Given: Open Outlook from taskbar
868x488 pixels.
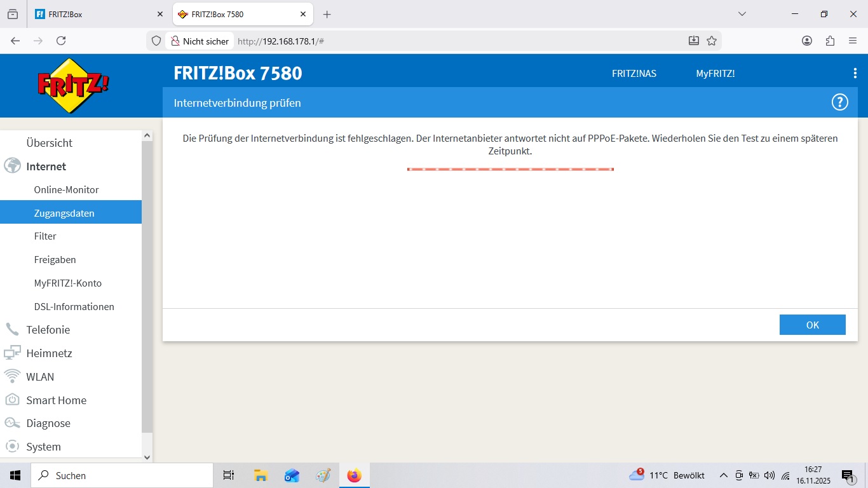Looking at the screenshot, I should 292,475.
